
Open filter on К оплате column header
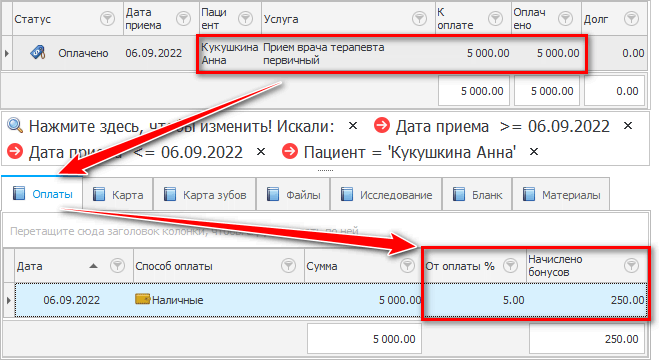click(x=496, y=19)
